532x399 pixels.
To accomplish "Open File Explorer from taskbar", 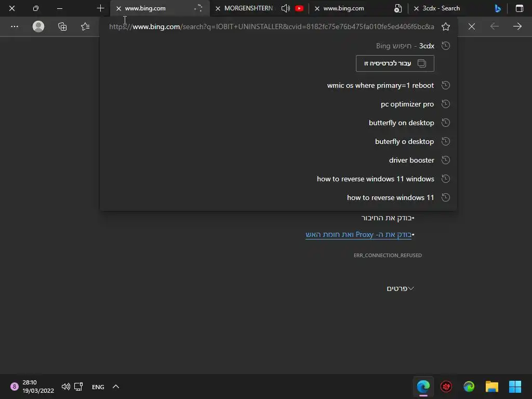I will coord(491,387).
